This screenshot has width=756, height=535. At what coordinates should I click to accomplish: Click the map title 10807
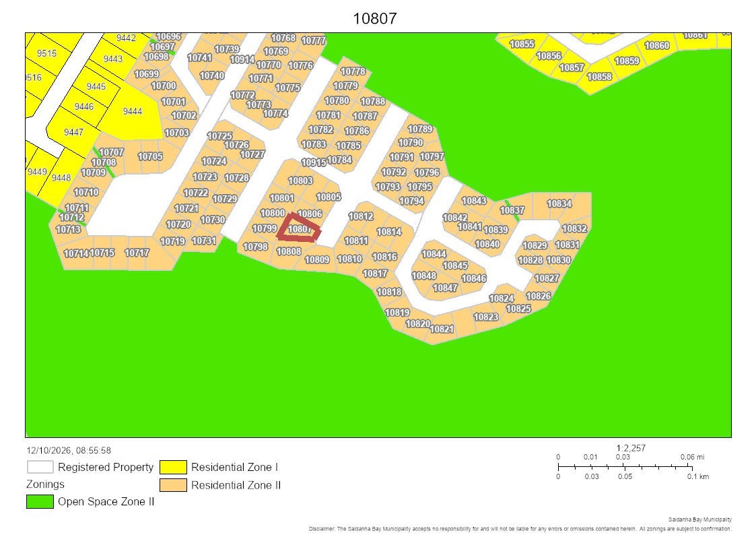pos(374,18)
